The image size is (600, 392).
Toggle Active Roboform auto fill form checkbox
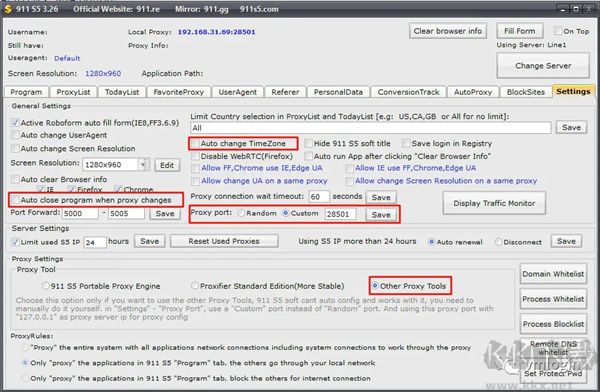coord(15,123)
